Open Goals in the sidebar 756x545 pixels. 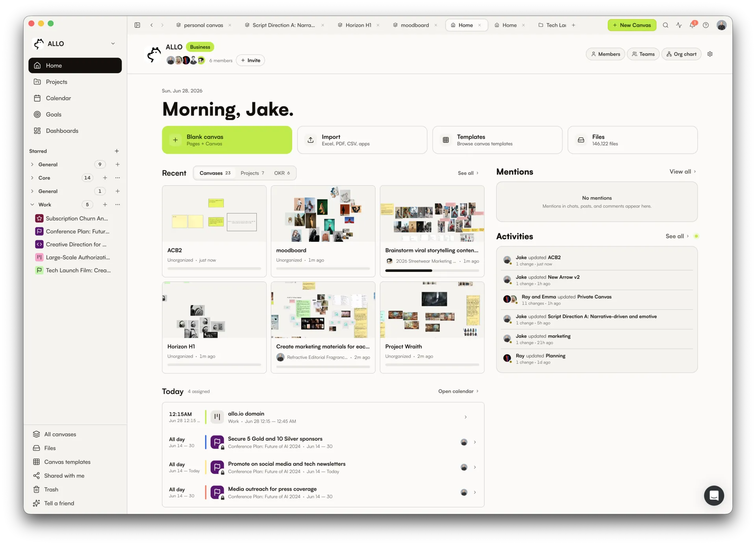75,115
